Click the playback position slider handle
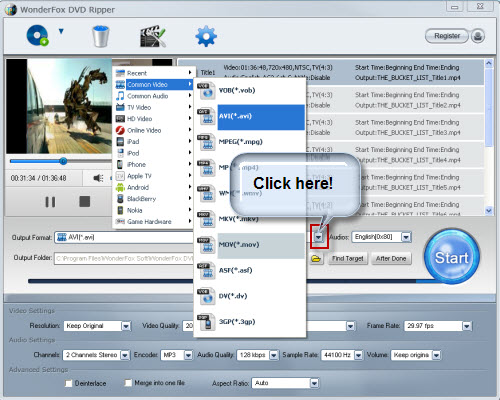Viewport: 500px width, 400px height. click(63, 161)
